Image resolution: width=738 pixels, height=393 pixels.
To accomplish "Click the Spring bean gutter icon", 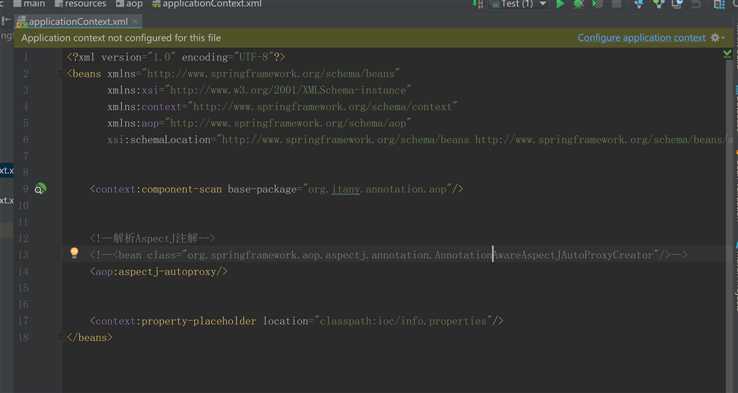I will coord(40,189).
